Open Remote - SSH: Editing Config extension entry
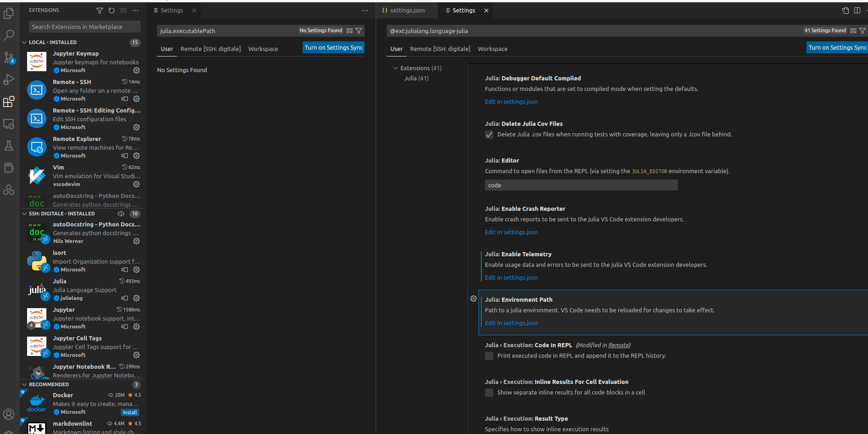868x434 pixels. 83,118
